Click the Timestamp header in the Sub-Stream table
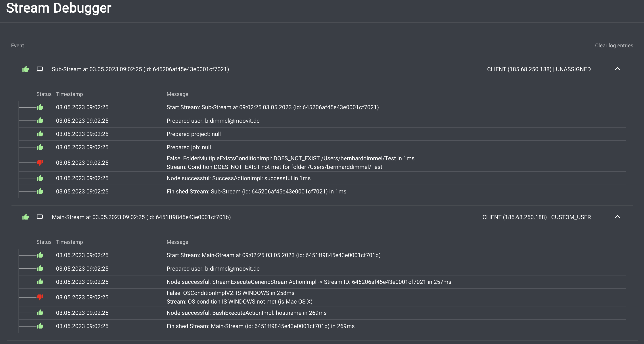Screen dimensions: 644x344 (x=69, y=94)
